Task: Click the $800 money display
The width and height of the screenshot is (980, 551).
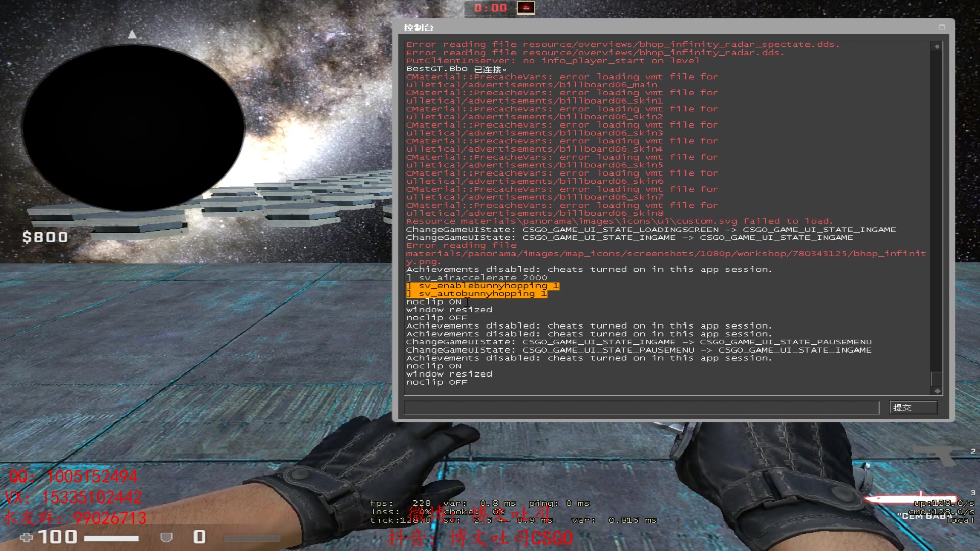Action: coord(45,237)
